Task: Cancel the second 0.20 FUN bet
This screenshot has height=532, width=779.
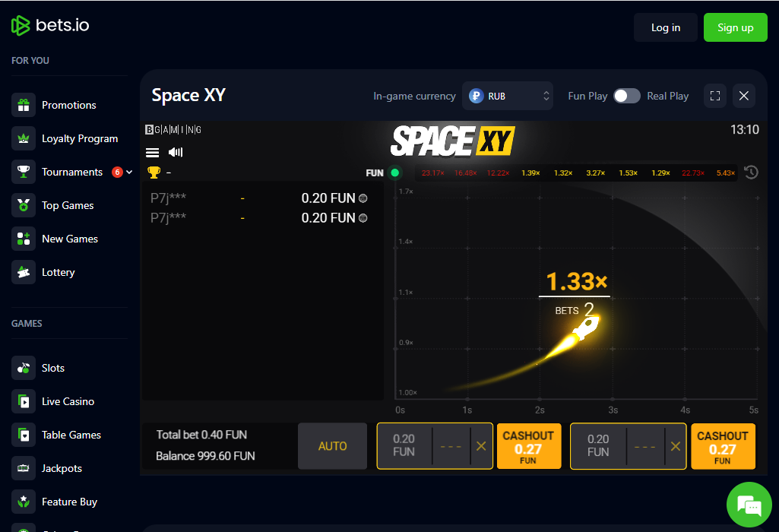Action: pos(675,446)
